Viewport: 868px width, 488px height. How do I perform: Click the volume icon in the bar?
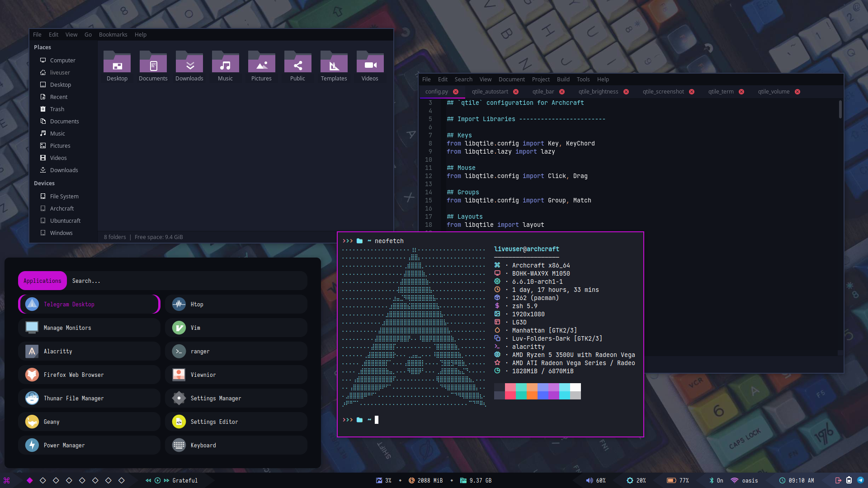point(589,480)
